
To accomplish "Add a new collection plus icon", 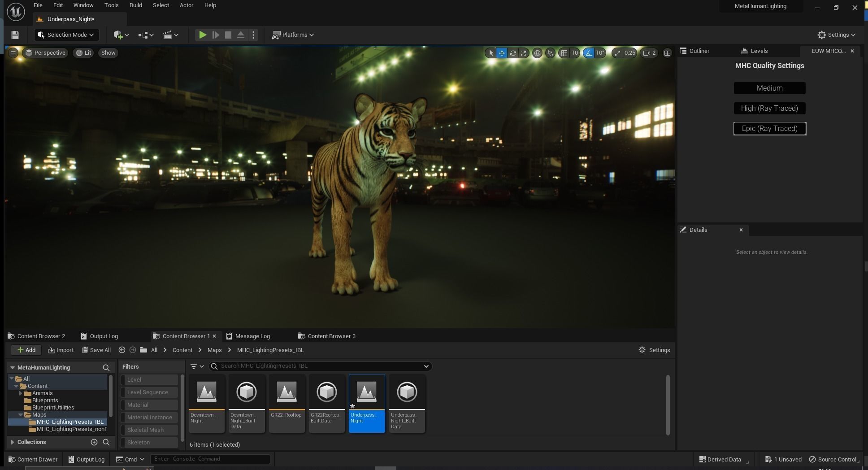I will tap(94, 442).
